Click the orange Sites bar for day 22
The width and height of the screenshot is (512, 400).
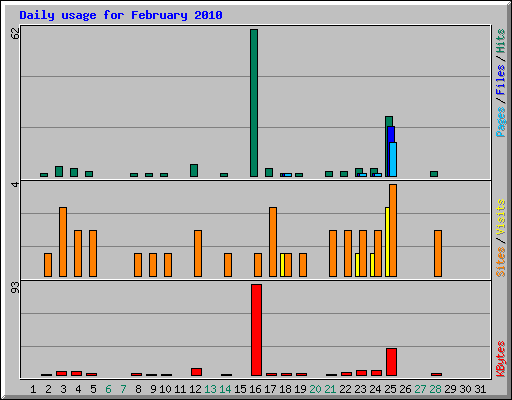[x=348, y=253]
